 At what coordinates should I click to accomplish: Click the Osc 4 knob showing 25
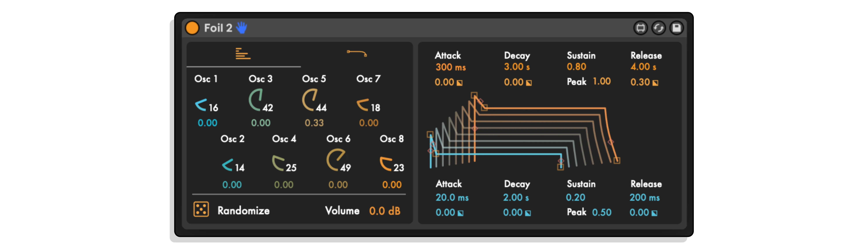click(x=279, y=163)
